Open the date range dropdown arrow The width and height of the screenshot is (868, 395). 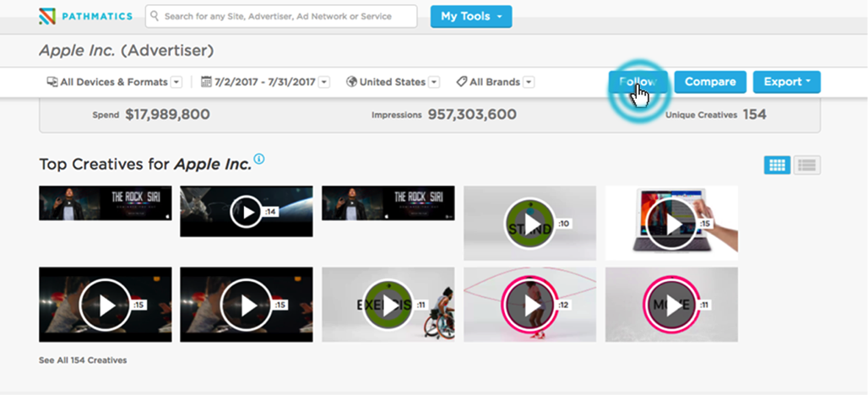(x=324, y=82)
